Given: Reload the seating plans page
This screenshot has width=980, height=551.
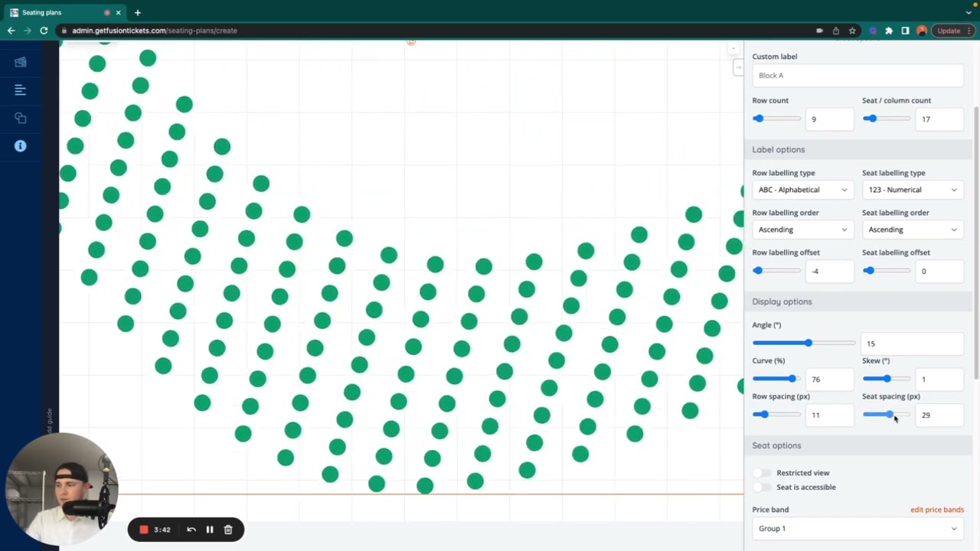Looking at the screenshot, I should [44, 31].
